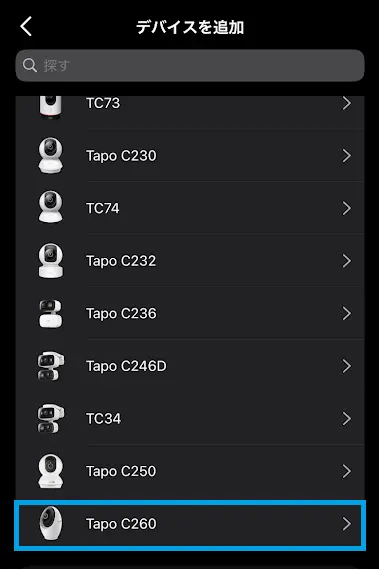Open the chevron next to Tapo C230
379x569 pixels.
click(x=347, y=156)
